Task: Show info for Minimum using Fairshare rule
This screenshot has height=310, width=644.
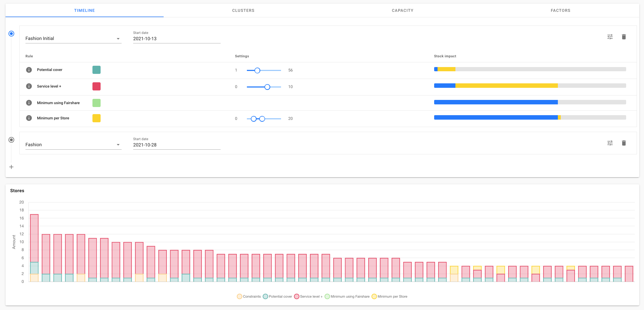Action: pos(29,103)
